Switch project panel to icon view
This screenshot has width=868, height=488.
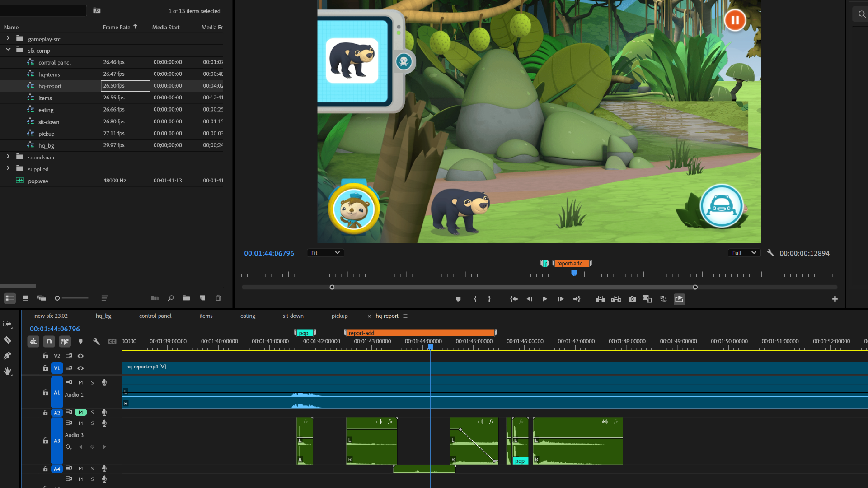click(x=26, y=298)
